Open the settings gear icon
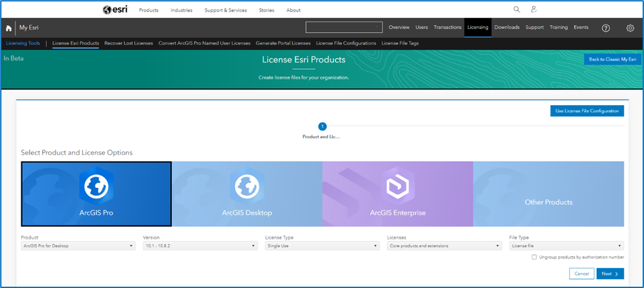644x288 pixels. tap(630, 28)
